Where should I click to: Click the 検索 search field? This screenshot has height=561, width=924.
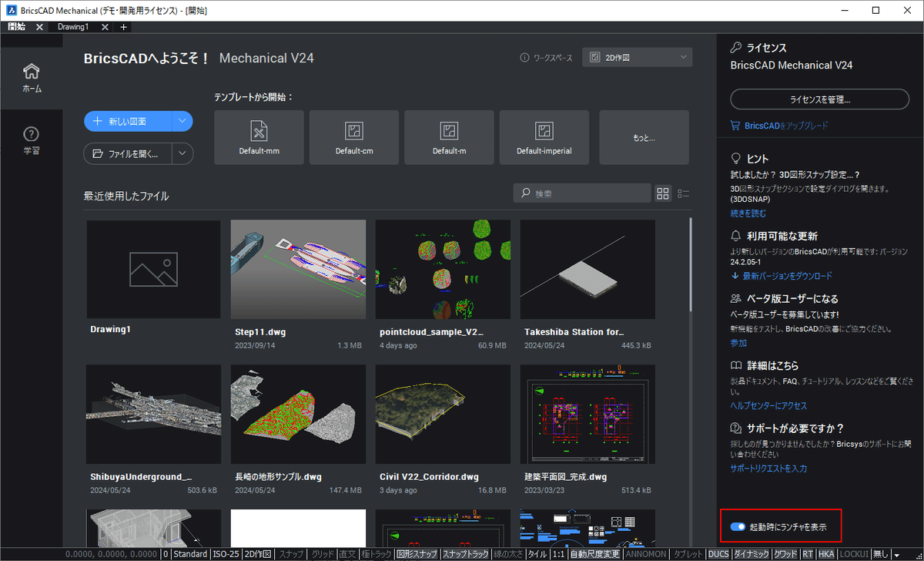(582, 193)
